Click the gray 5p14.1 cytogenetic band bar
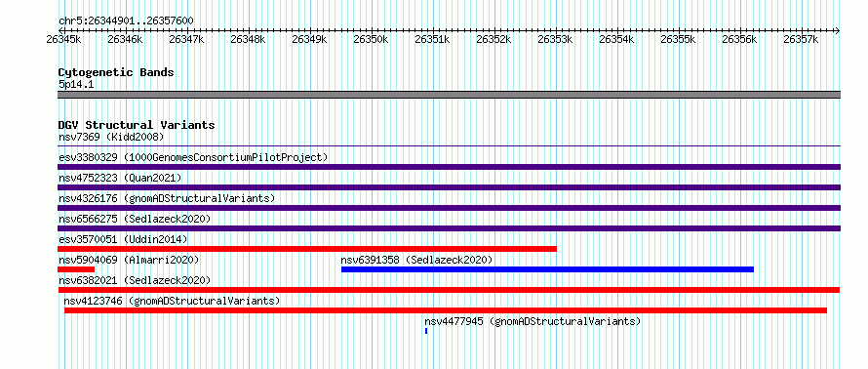This screenshot has height=369, width=868. (449, 95)
